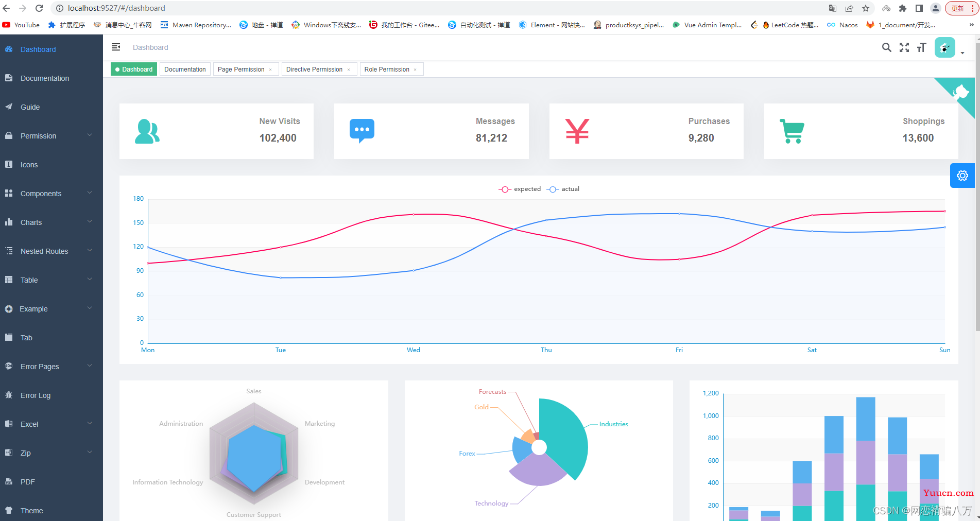Click the PDF sidebar icon
The image size is (980, 521).
click(x=9, y=482)
